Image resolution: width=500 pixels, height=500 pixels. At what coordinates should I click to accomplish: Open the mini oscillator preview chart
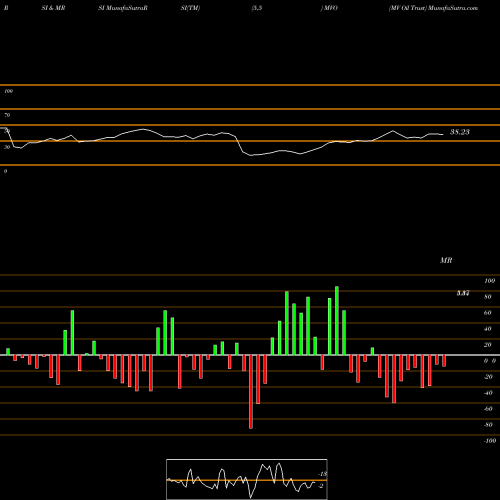coord(247,479)
